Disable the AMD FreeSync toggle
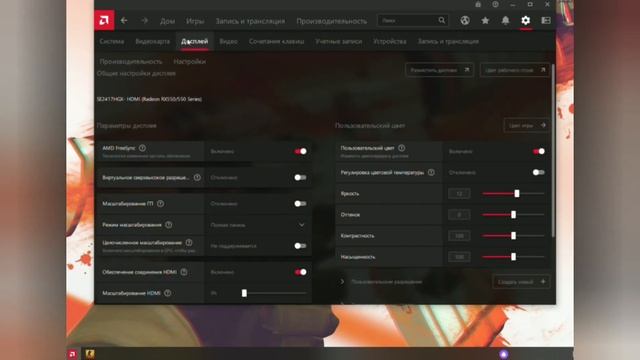This screenshot has height=360, width=640. [x=300, y=151]
